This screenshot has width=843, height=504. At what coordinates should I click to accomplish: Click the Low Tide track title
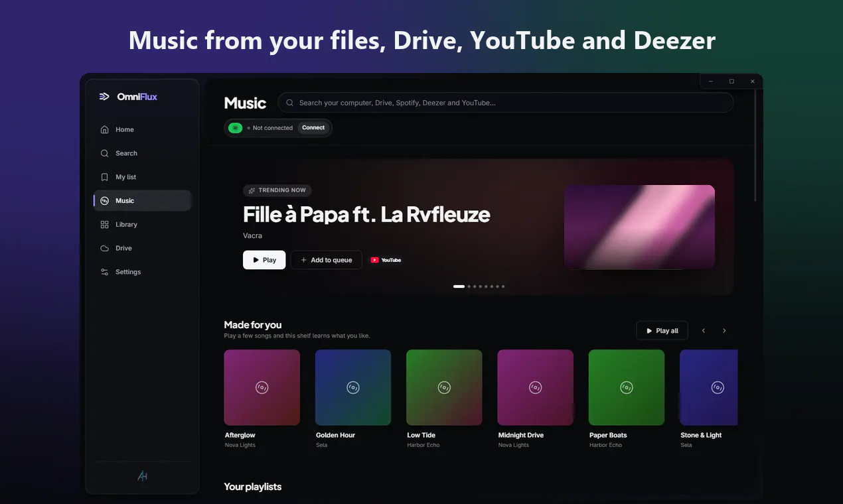pyautogui.click(x=421, y=435)
